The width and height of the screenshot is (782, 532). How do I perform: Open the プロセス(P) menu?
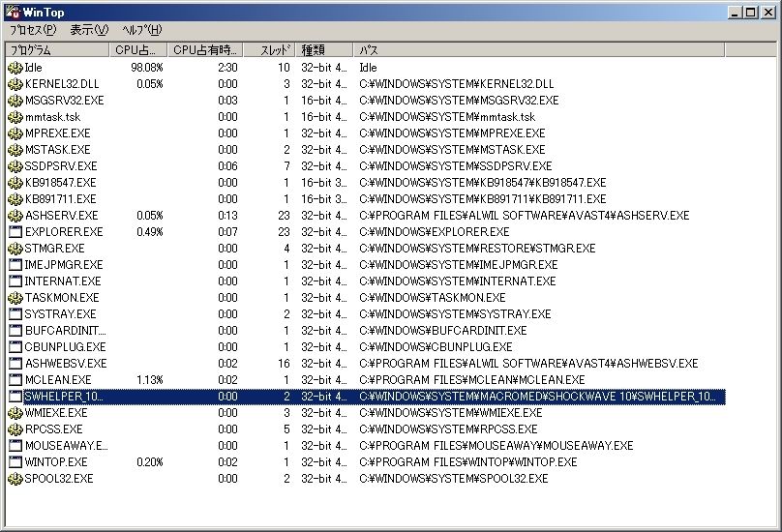coord(33,30)
